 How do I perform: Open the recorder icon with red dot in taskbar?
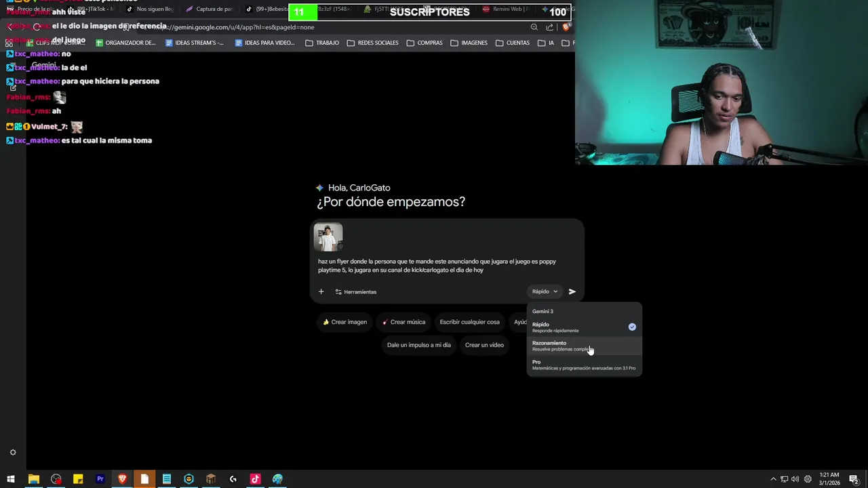click(56, 479)
